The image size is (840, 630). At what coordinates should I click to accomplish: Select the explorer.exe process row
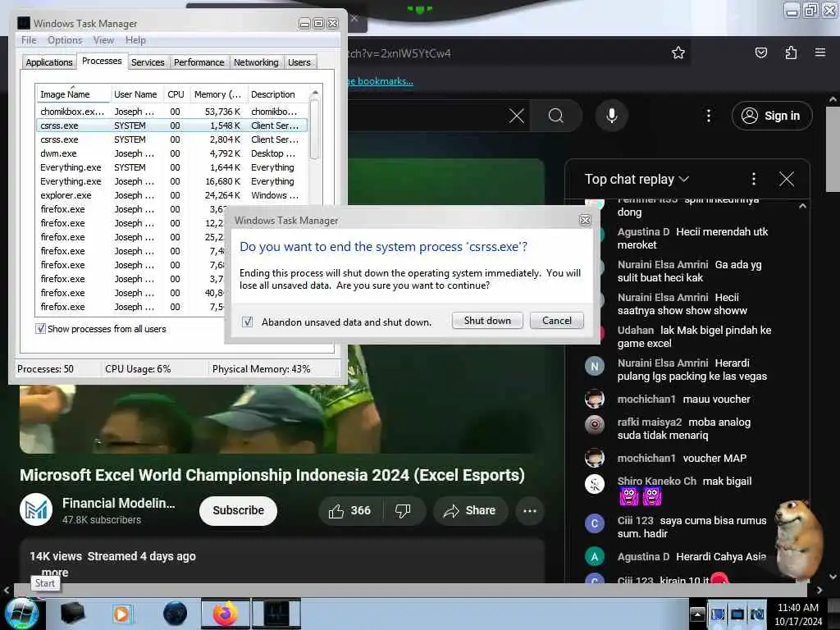tap(171, 195)
